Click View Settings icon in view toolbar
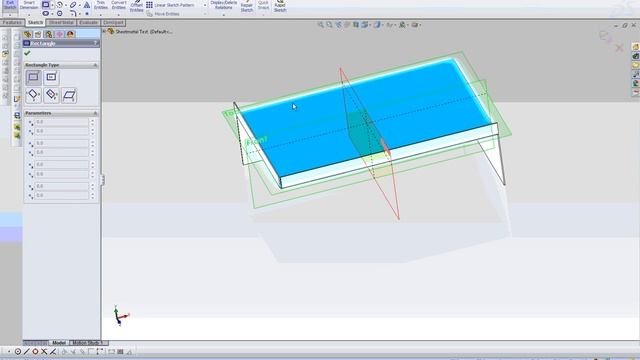Viewport: 640px width, 360px height. tap(414, 25)
